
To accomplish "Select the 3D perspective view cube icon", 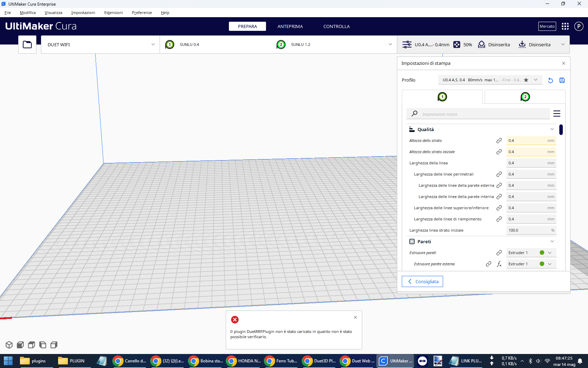I will 9,345.
